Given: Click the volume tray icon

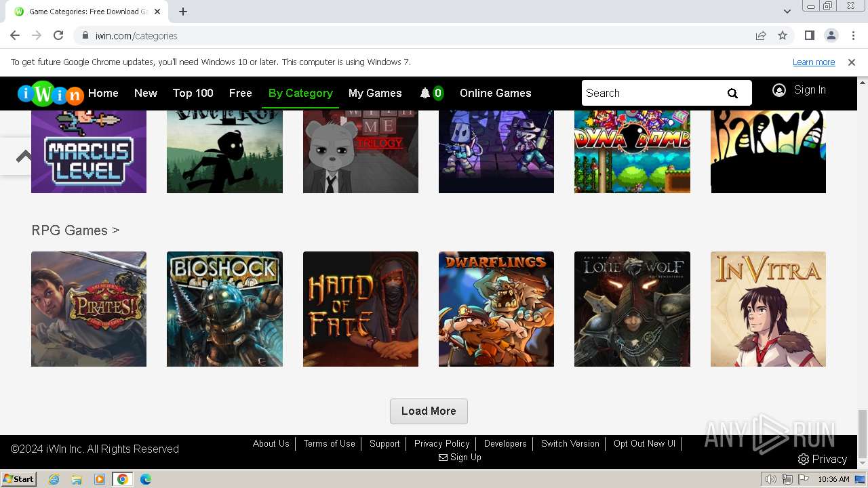Looking at the screenshot, I should pyautogui.click(x=770, y=479).
